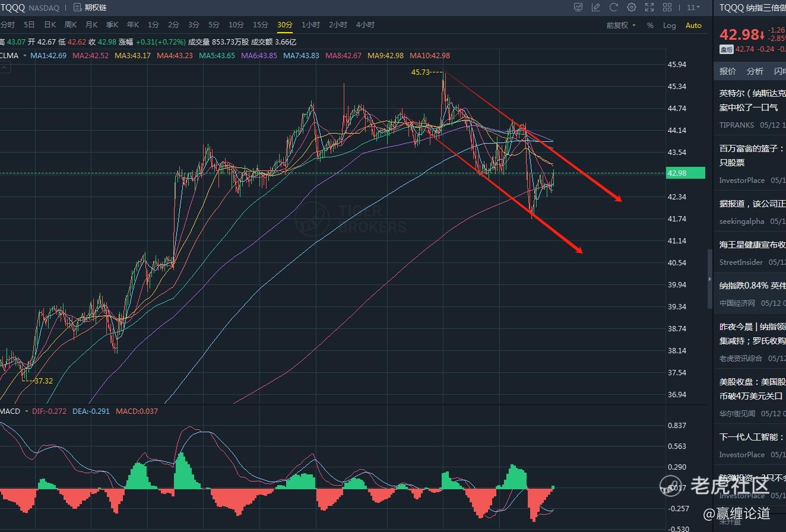Switch to 年K timeframe
This screenshot has height=532, width=786.
point(133,25)
